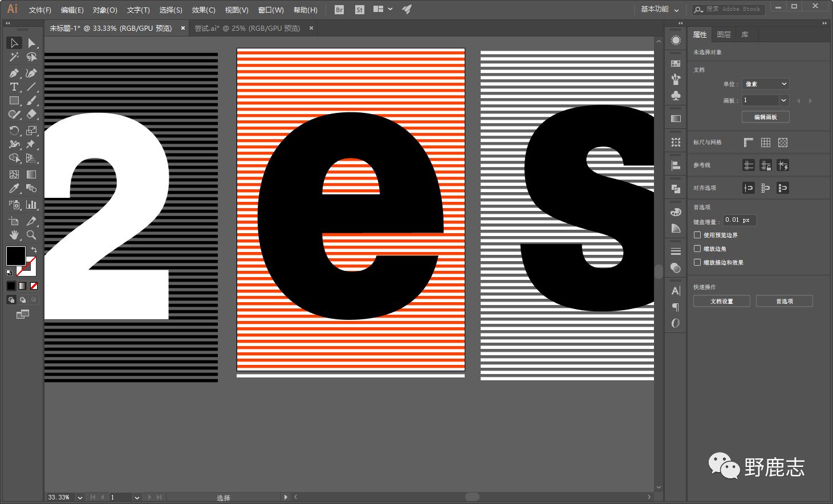Open the 单位 units dropdown
This screenshot has height=504, width=833.
pyautogui.click(x=765, y=84)
